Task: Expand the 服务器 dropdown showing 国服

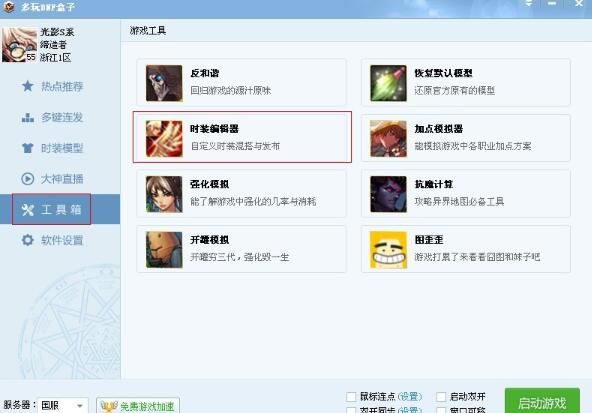Action: click(x=63, y=405)
